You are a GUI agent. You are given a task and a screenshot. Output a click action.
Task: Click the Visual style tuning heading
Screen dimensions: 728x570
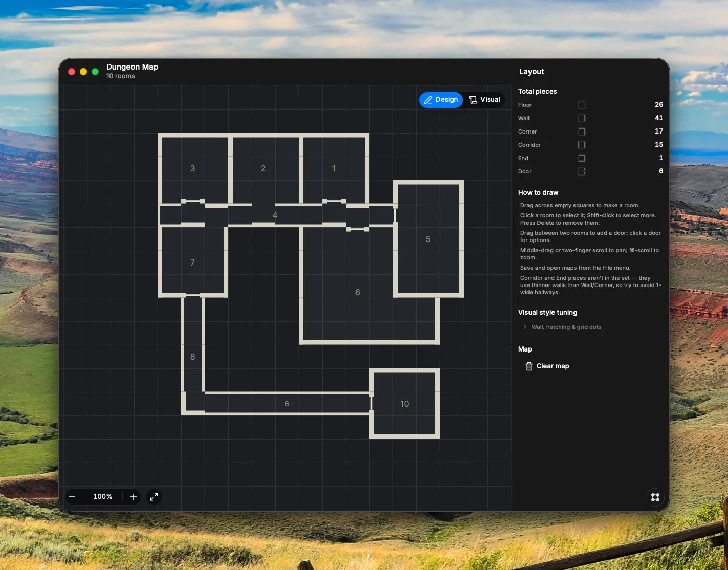click(x=547, y=312)
